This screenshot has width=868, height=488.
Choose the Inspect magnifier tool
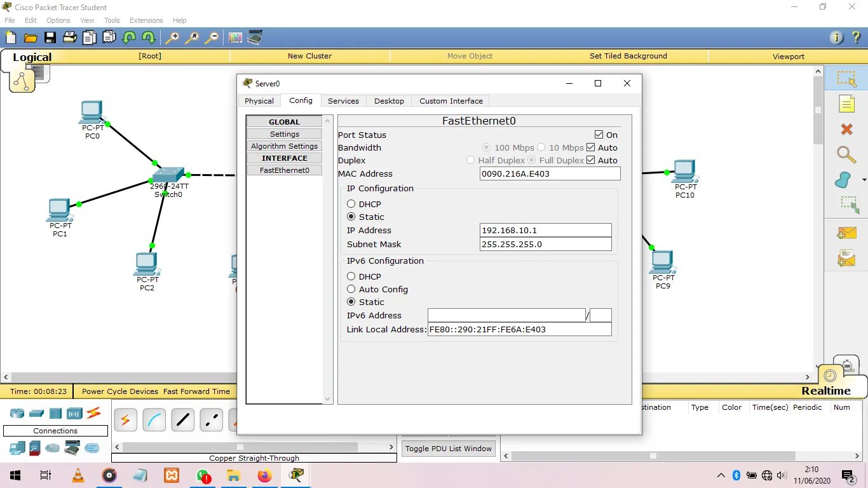[x=846, y=154]
